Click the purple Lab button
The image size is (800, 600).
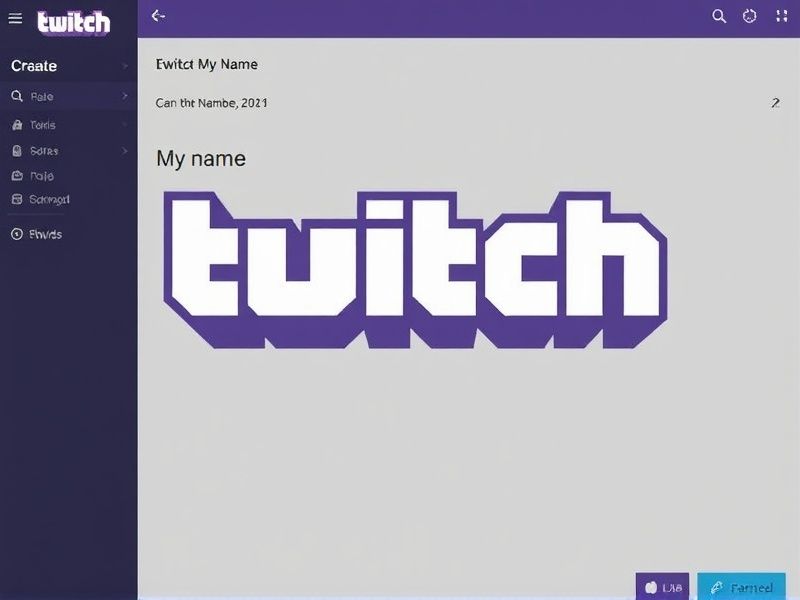[x=662, y=587]
